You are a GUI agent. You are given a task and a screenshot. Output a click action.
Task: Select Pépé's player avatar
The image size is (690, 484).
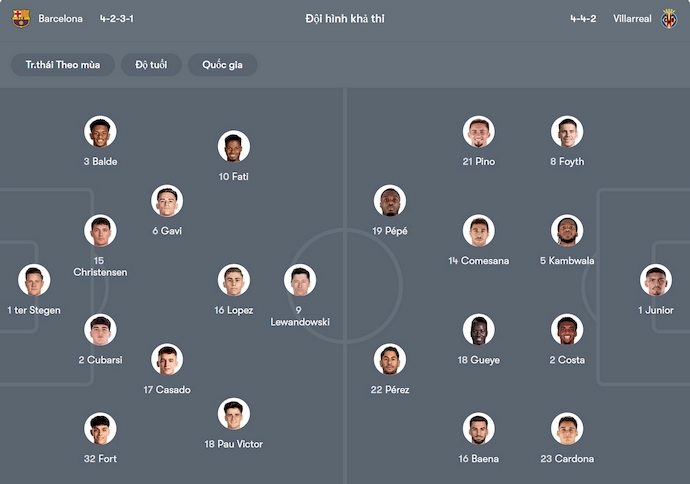pyautogui.click(x=389, y=201)
